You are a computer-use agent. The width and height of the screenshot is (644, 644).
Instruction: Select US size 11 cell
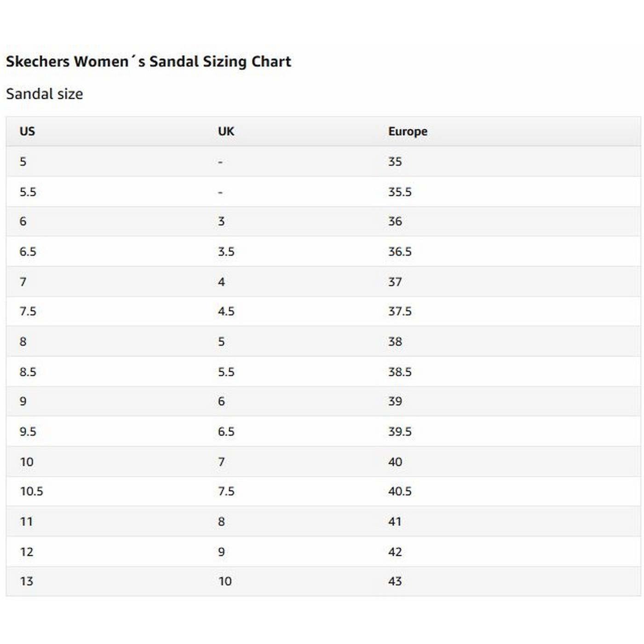pyautogui.click(x=26, y=522)
